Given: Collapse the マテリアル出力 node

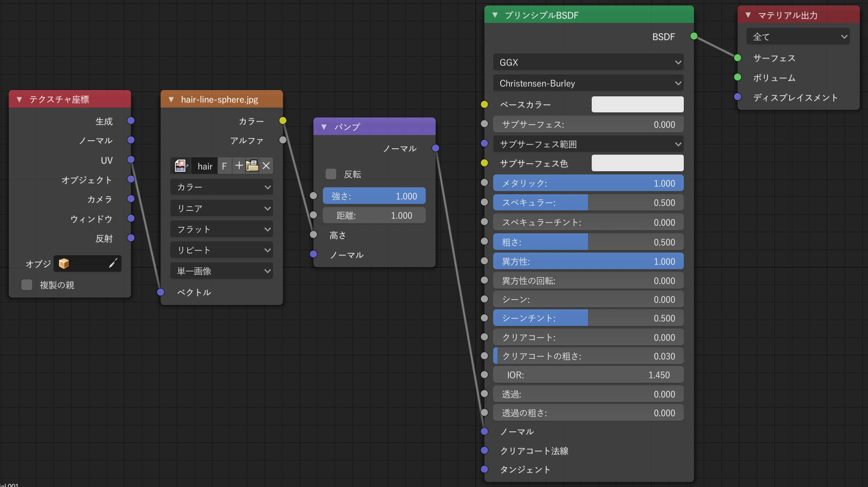Looking at the screenshot, I should click(748, 15).
